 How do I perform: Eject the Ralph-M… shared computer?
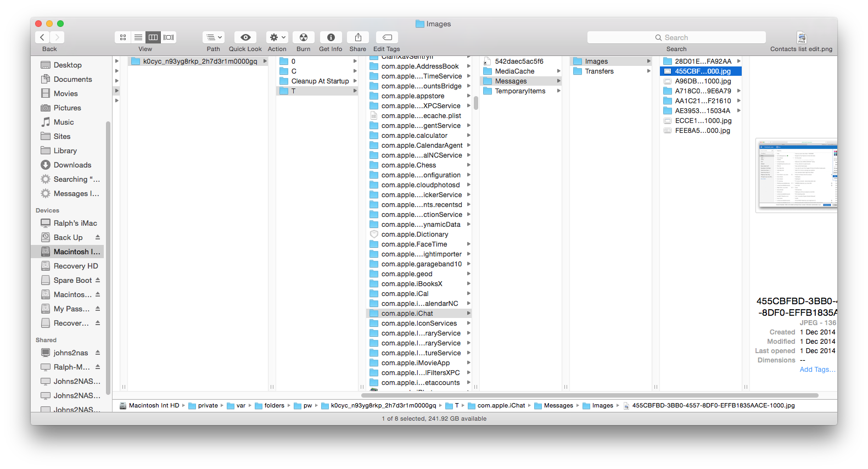pyautogui.click(x=98, y=367)
